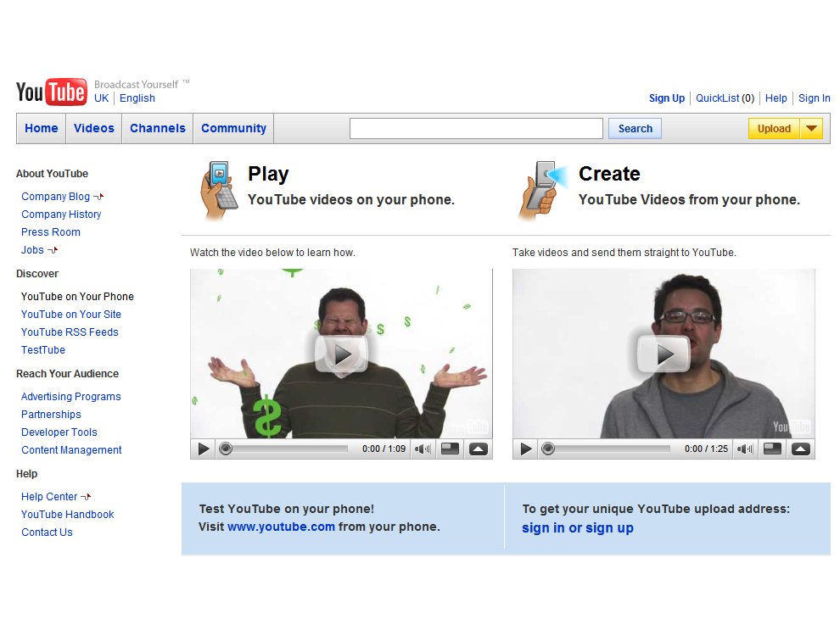Start the right video with big play overlay
Screen dimensions: 840x630
pyautogui.click(x=664, y=354)
